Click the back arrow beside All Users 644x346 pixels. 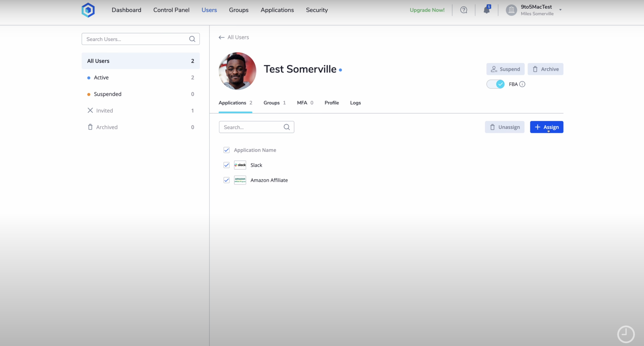[x=221, y=37]
